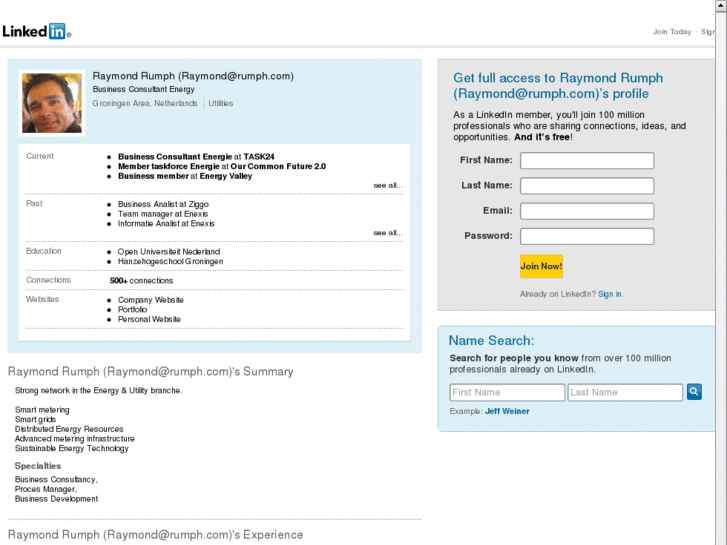Click the name search Last Name box
This screenshot has height=545, width=727.
click(625, 392)
